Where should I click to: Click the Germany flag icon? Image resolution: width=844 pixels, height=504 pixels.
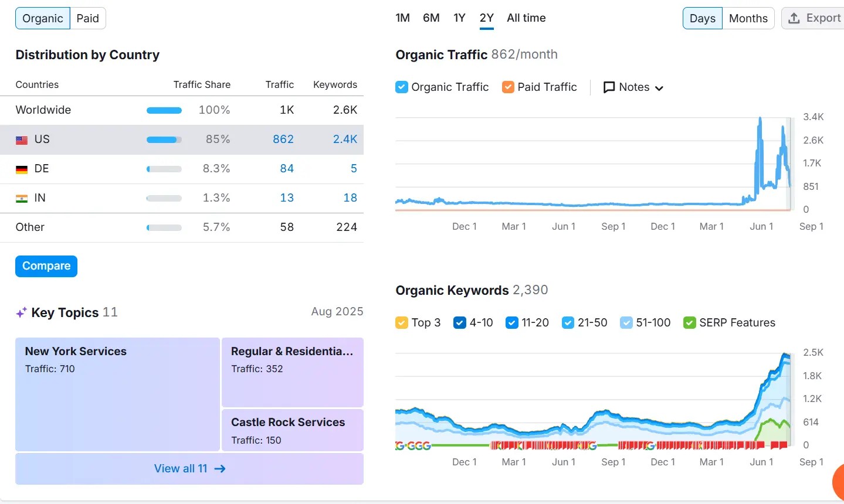[22, 169]
